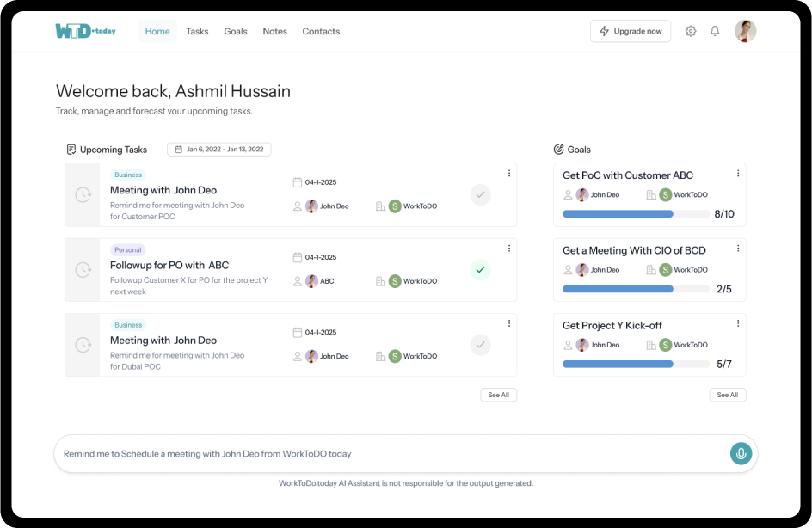Click the Goals target icon heading
Screen dimensions: 812x528
(x=558, y=150)
